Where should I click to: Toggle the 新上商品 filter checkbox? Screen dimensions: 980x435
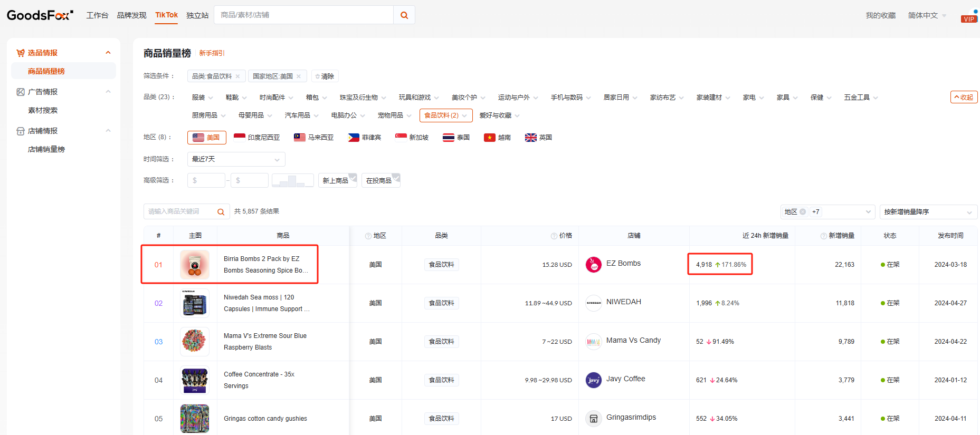coord(338,180)
